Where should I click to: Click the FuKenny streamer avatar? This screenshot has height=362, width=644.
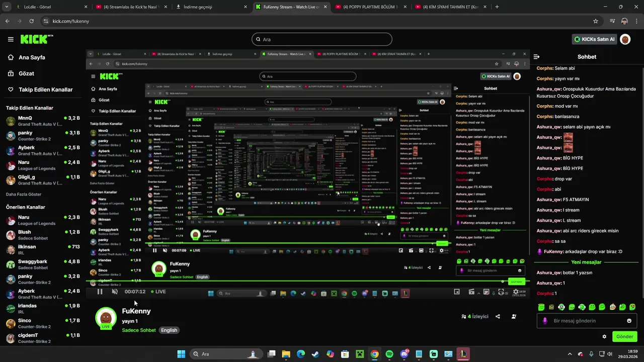click(x=106, y=318)
